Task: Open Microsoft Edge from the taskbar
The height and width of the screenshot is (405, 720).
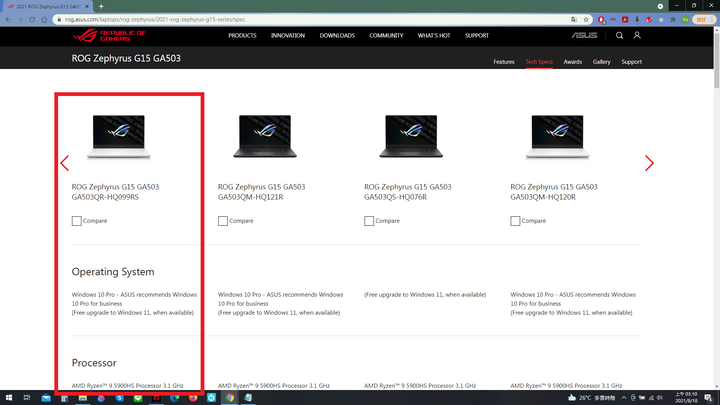Action: coord(174,398)
